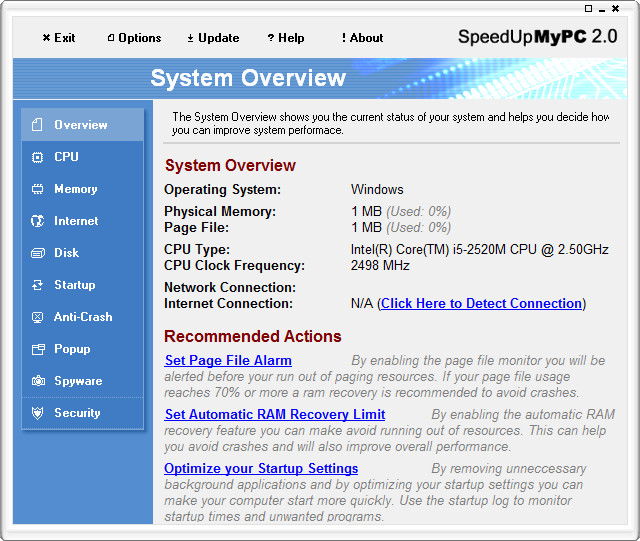Click the Update menu item
This screenshot has height=541, width=640.
(x=213, y=38)
